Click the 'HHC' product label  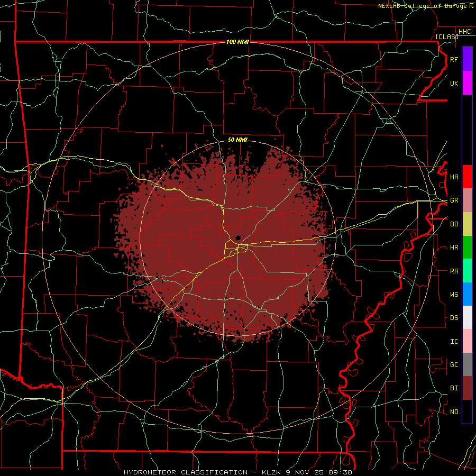point(464,32)
